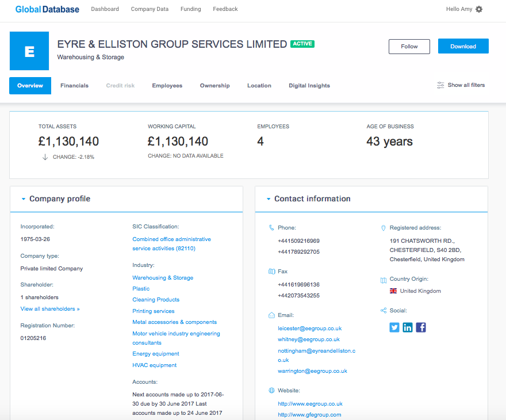Click the Facebook social icon

click(420, 327)
